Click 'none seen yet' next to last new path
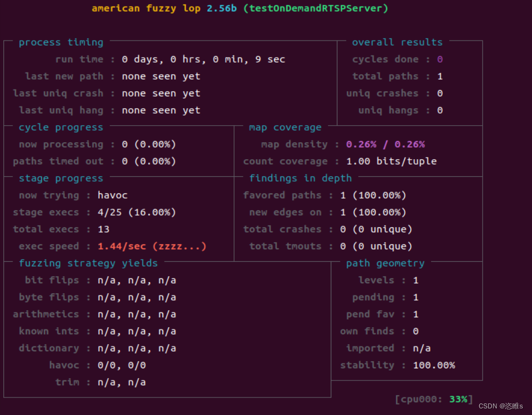The image size is (532, 415). point(161,76)
